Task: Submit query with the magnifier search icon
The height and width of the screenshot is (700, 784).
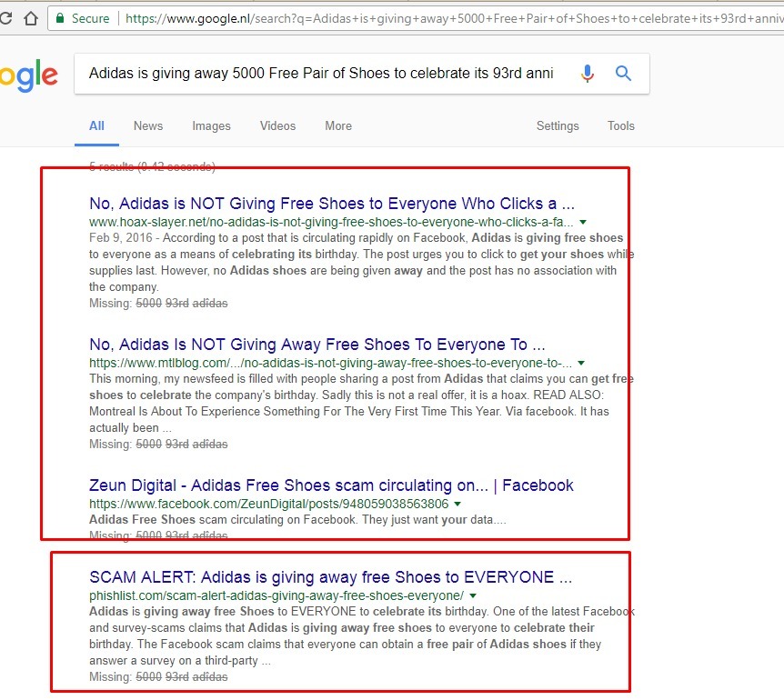Action: 623,74
